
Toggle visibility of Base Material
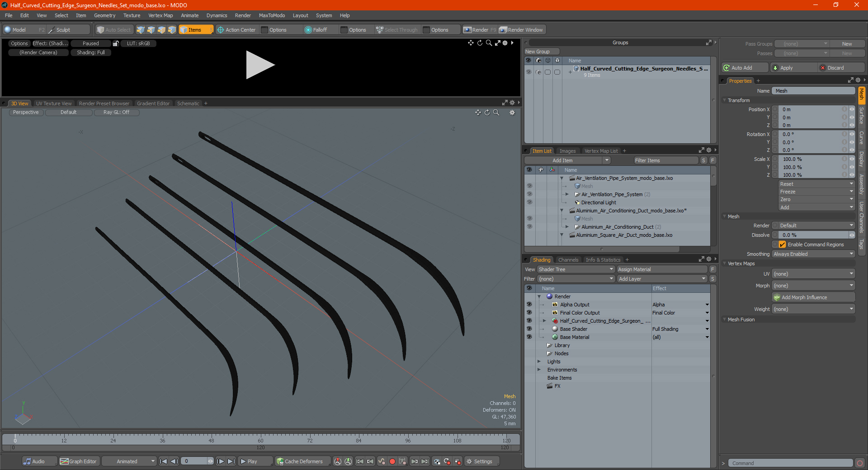[x=529, y=337]
